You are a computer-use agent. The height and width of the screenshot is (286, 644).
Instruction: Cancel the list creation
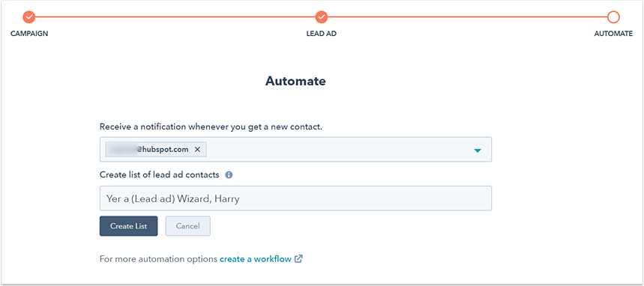click(187, 226)
